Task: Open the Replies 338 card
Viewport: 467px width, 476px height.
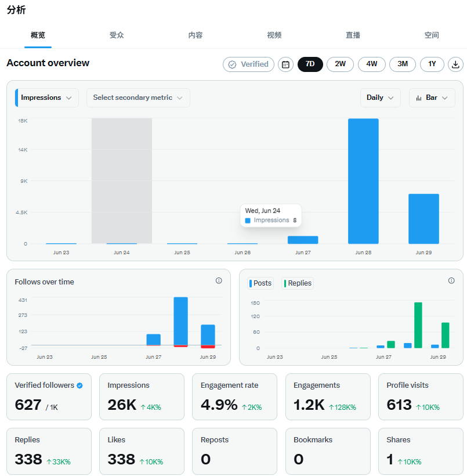Action: click(x=49, y=452)
